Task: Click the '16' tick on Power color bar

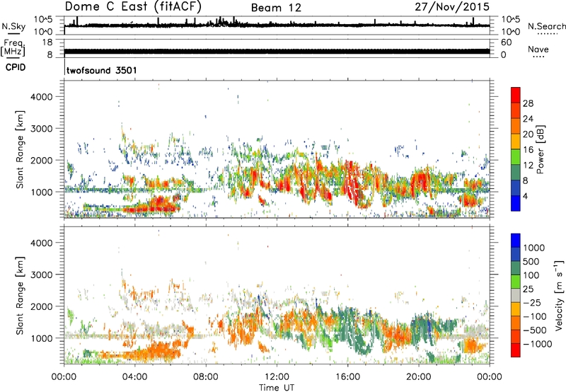Action: (528, 149)
